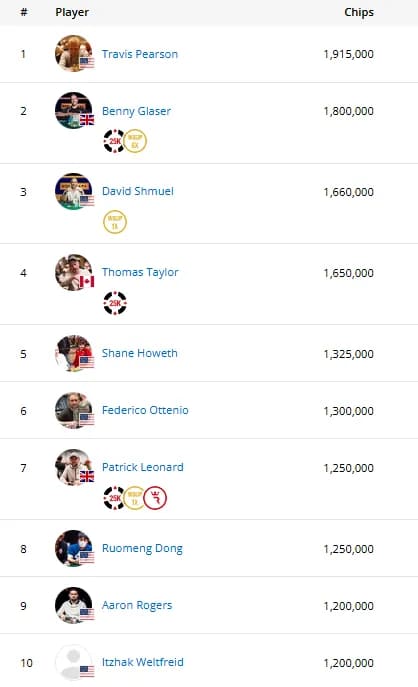Open Travis Pearson's player profile link
This screenshot has height=687, width=418.
click(x=140, y=54)
